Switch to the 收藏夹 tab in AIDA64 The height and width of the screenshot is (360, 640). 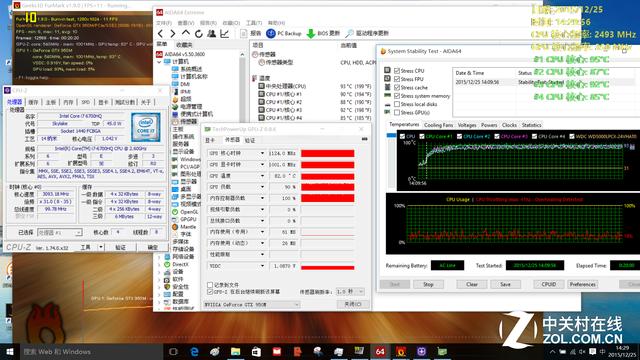(x=184, y=44)
